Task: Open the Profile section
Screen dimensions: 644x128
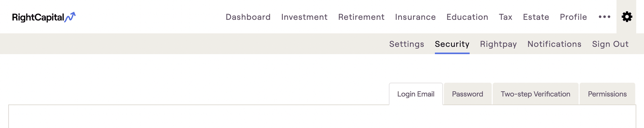Action: (x=573, y=17)
